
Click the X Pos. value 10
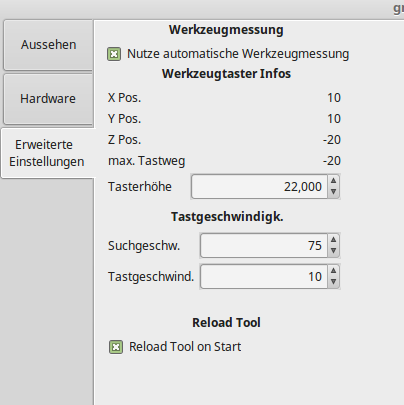[334, 98]
